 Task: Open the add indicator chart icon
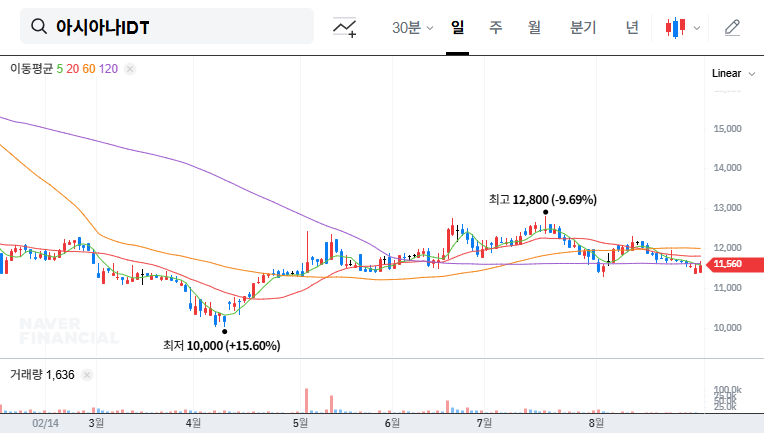[x=344, y=27]
